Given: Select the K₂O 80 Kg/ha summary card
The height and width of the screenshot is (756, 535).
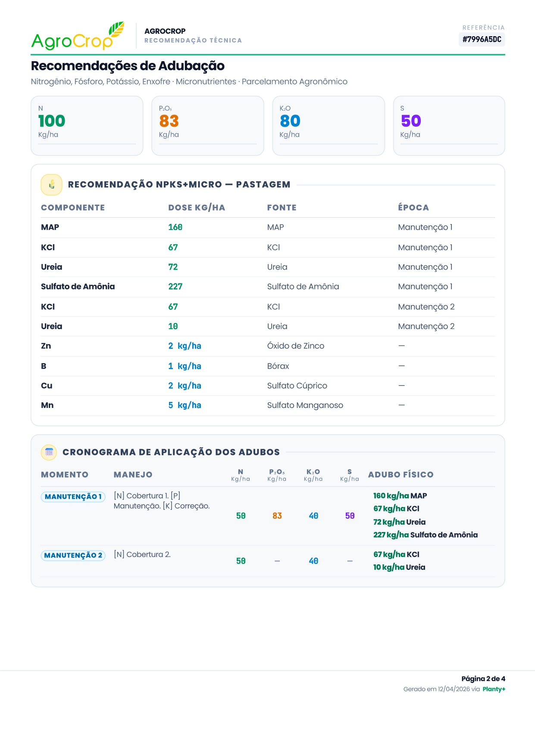Looking at the screenshot, I should (x=328, y=125).
